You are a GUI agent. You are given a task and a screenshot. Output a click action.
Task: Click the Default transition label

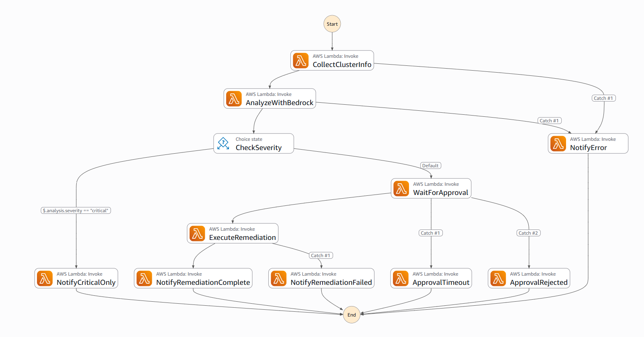[431, 166]
